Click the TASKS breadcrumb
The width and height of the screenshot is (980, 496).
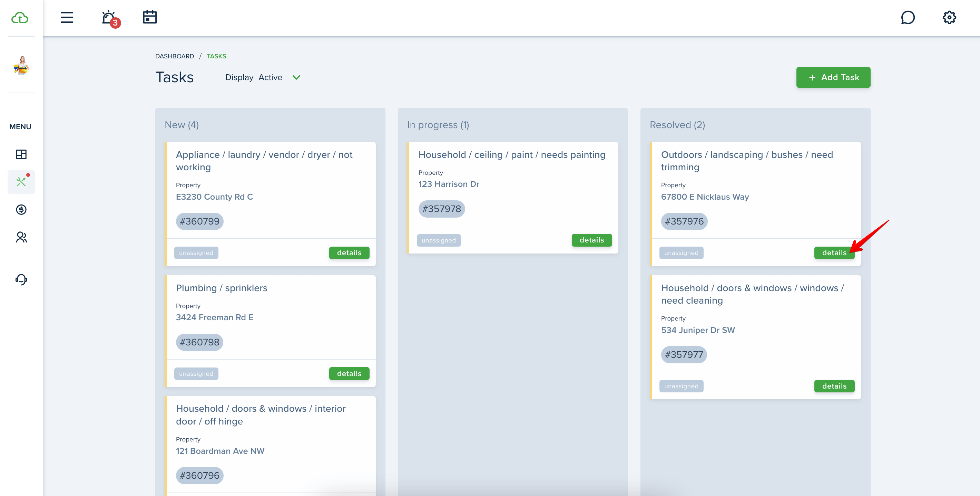(x=216, y=56)
